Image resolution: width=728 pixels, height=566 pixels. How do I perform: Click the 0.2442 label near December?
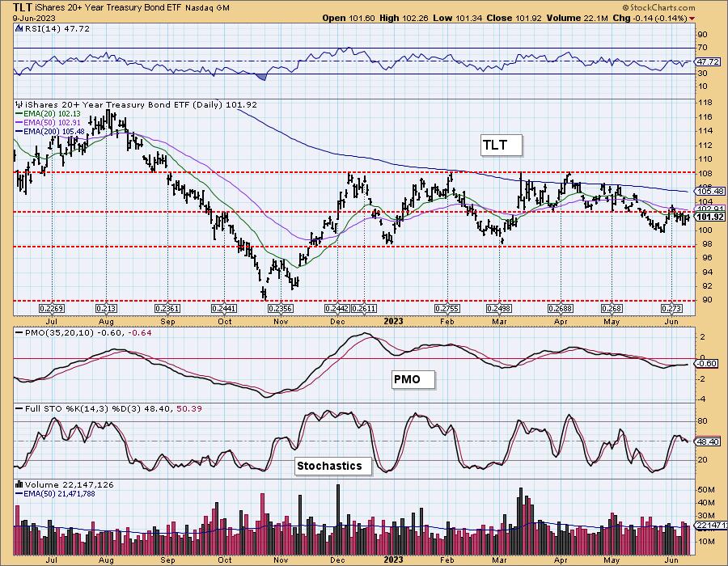click(337, 309)
